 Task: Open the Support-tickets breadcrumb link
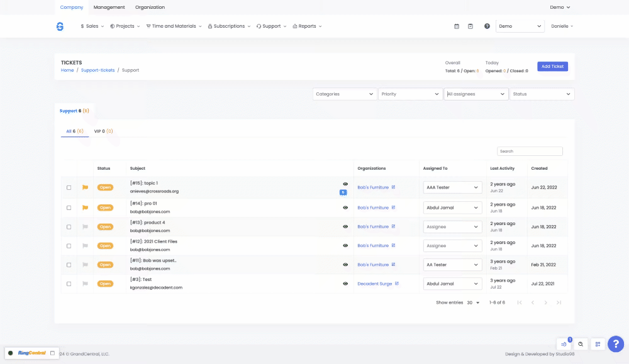point(97,70)
